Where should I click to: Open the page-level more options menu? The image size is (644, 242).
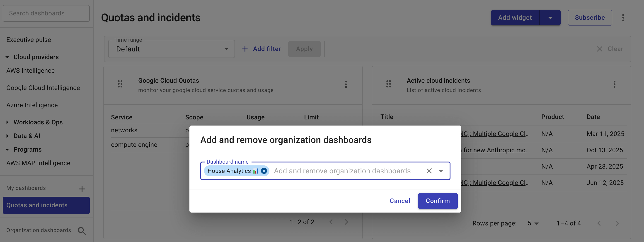pyautogui.click(x=623, y=18)
